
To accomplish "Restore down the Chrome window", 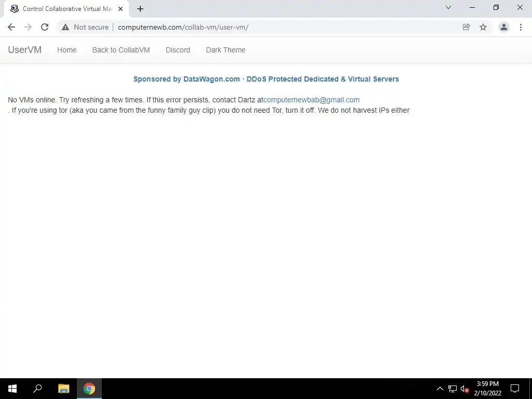I will [496, 7].
